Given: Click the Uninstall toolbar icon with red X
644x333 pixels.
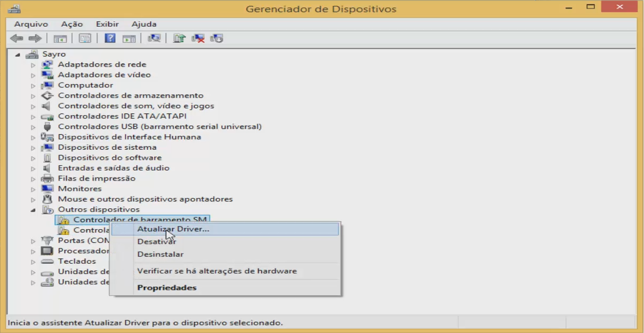Looking at the screenshot, I should pos(198,38).
